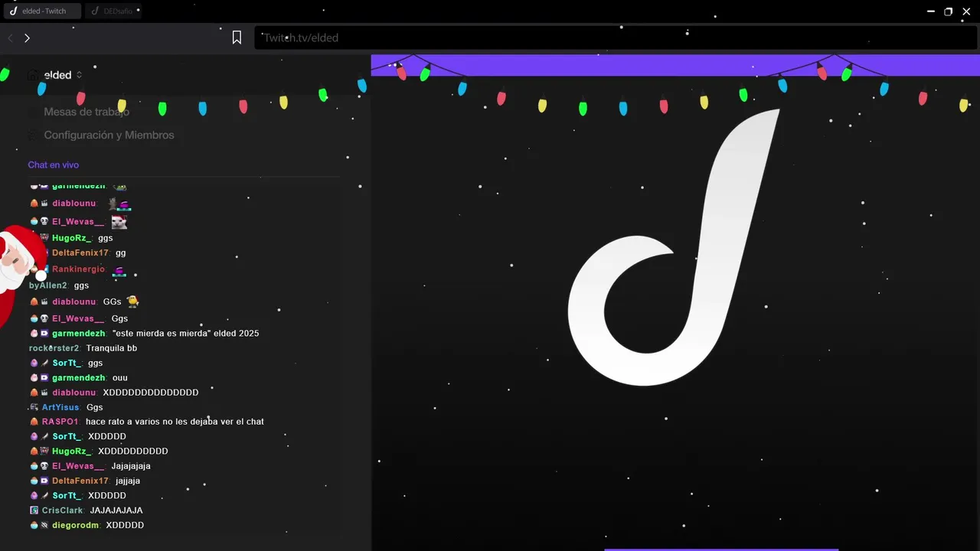This screenshot has height=551, width=980.
Task: Click the "Jajajajaja" message from El_Wevas__
Action: click(x=131, y=466)
